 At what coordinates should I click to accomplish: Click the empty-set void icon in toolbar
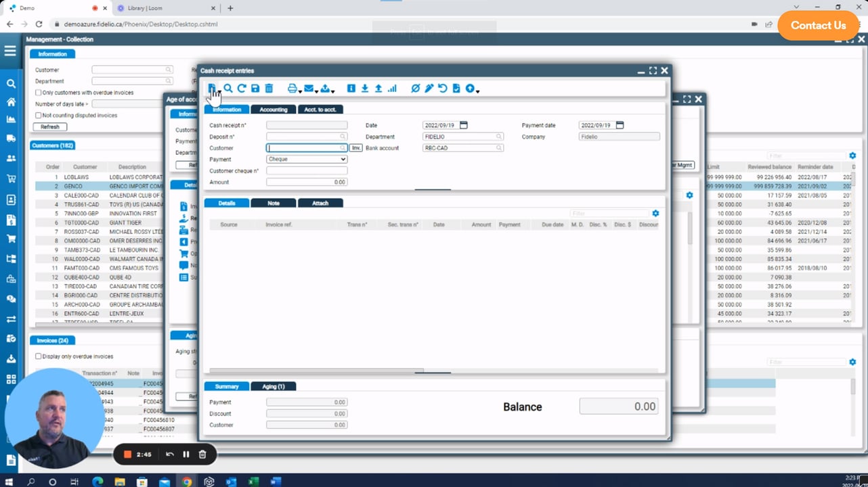(416, 89)
